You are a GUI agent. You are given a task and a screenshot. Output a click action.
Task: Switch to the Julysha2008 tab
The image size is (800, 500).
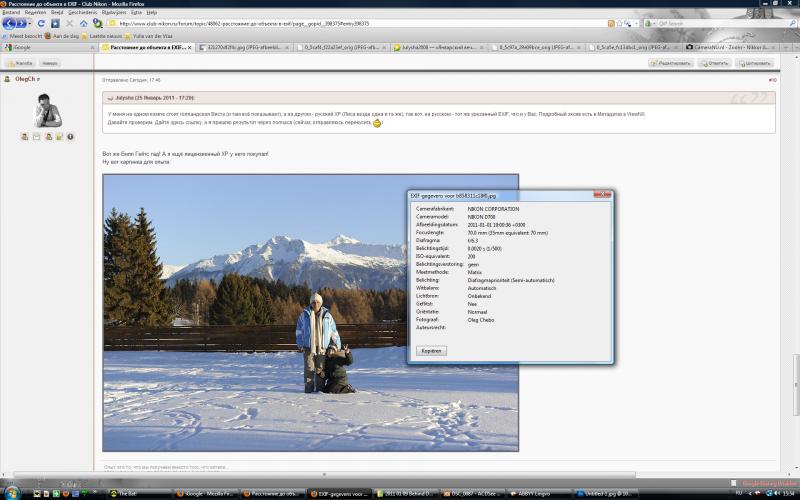(x=439, y=47)
